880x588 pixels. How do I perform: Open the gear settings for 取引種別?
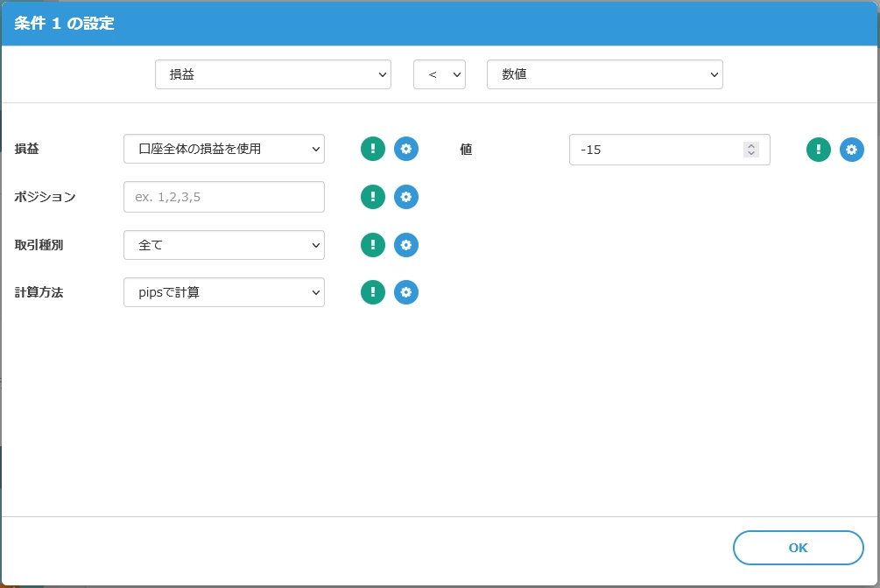(405, 245)
